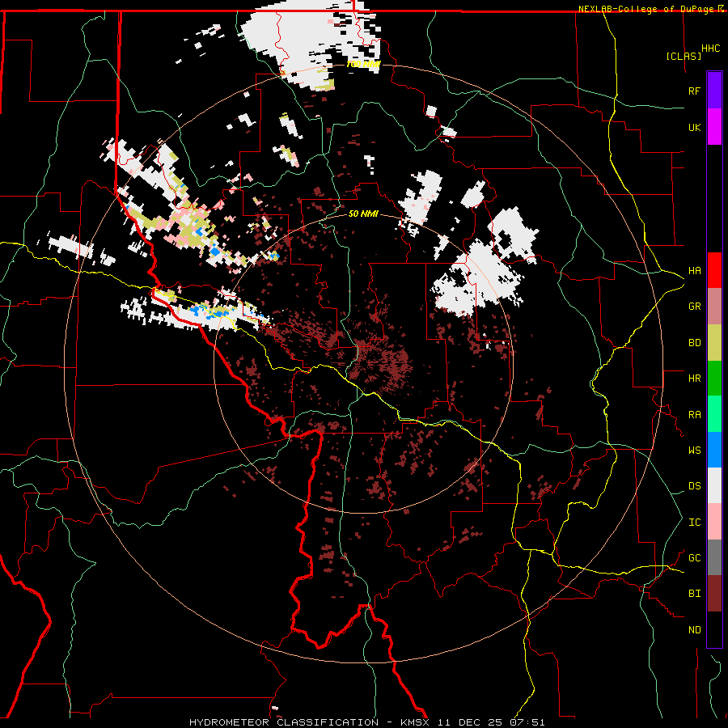The width and height of the screenshot is (728, 728).
Task: Click the HA red legend swatch
Action: coord(714,270)
